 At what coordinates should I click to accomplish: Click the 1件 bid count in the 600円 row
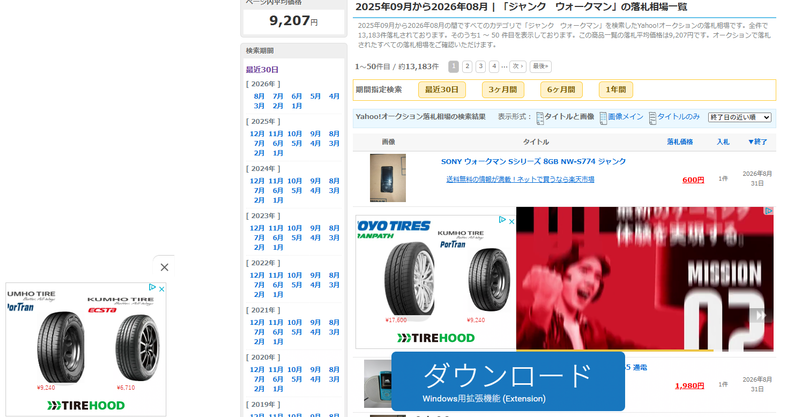723,179
